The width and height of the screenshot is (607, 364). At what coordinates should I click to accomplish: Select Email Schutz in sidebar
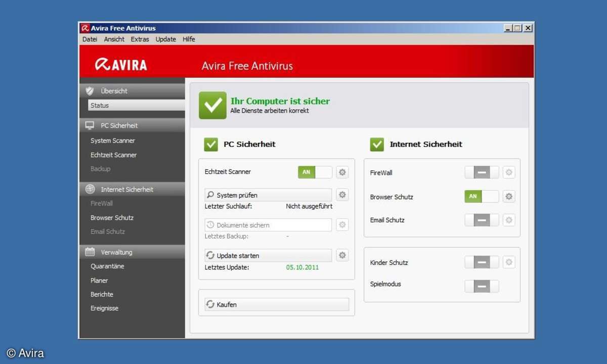click(108, 232)
